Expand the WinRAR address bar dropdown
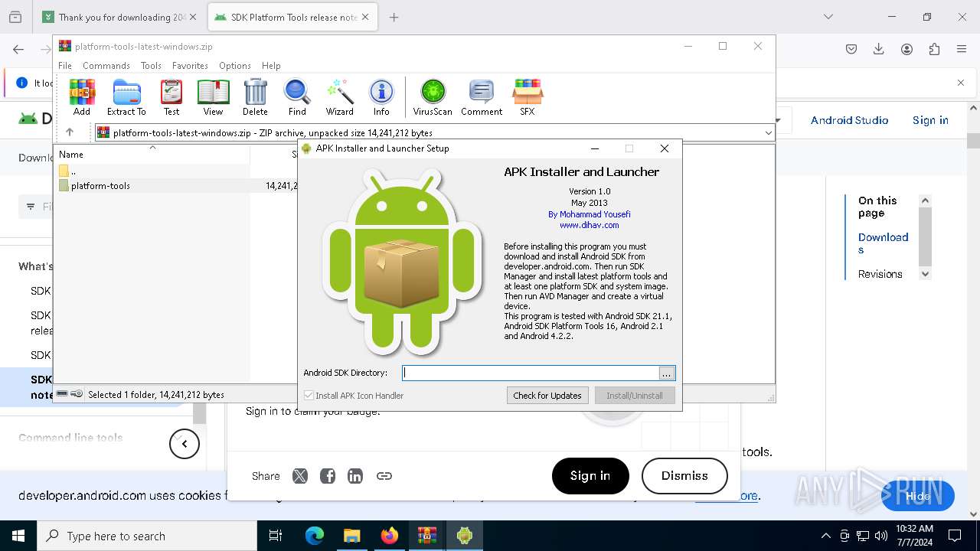Screen dimensions: 980x551 click(768, 133)
